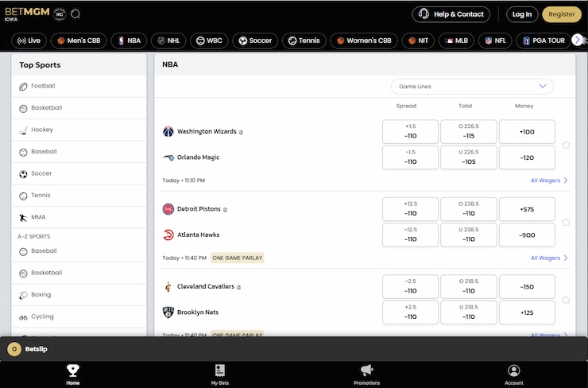Open Account in bottom navigation
The width and height of the screenshot is (588, 388).
point(514,374)
